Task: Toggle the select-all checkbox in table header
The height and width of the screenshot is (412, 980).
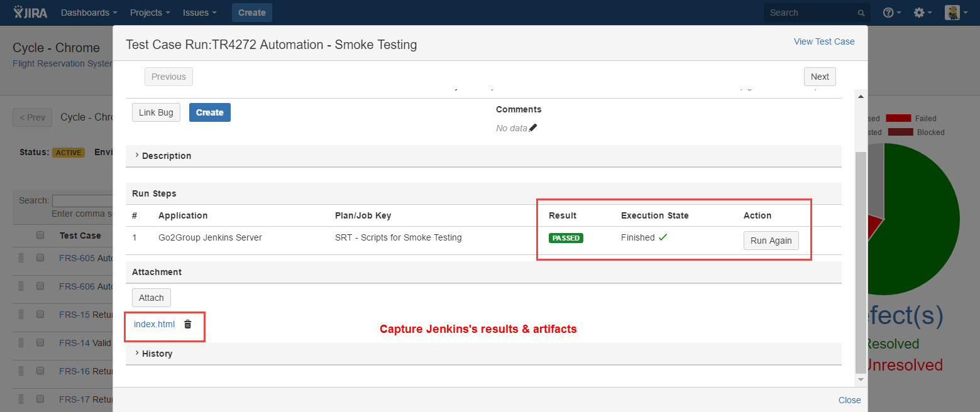Action: pos(40,235)
